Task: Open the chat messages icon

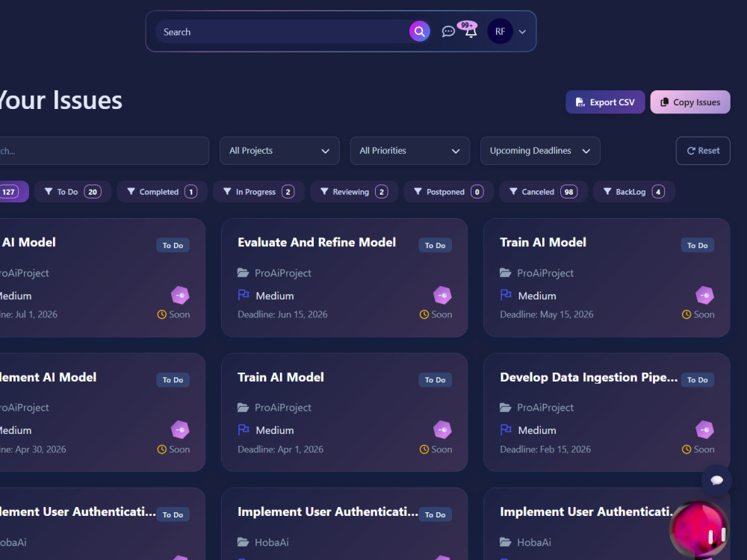Action: [x=447, y=32]
